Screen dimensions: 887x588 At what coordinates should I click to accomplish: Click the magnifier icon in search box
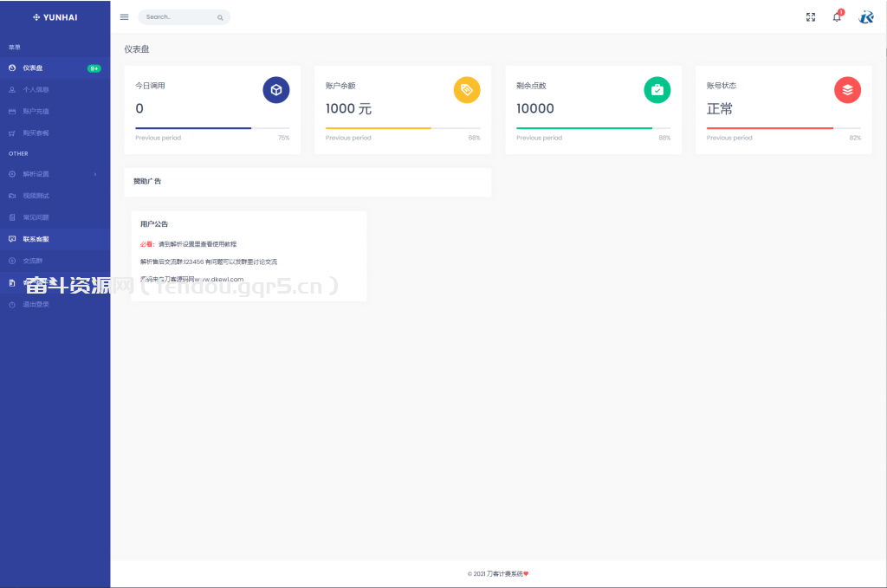click(x=220, y=17)
